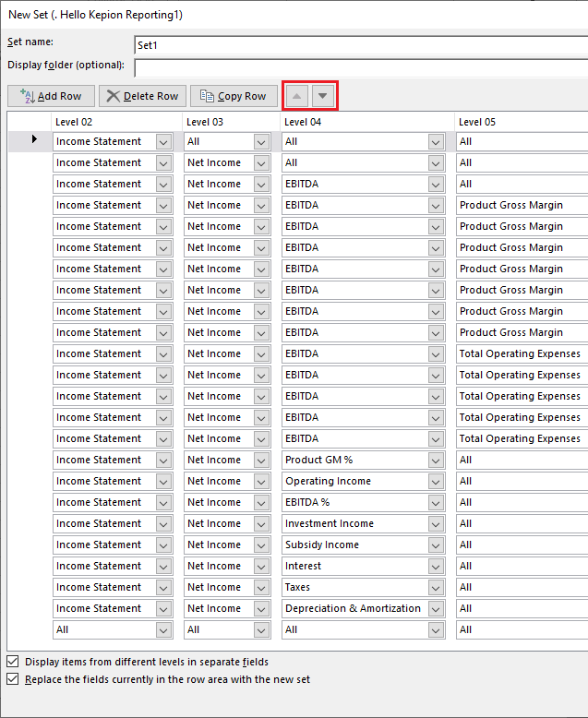The image size is (588, 718).
Task: Open Level 02 Income Statement dropdown in EBITDA % row
Action: [163, 502]
